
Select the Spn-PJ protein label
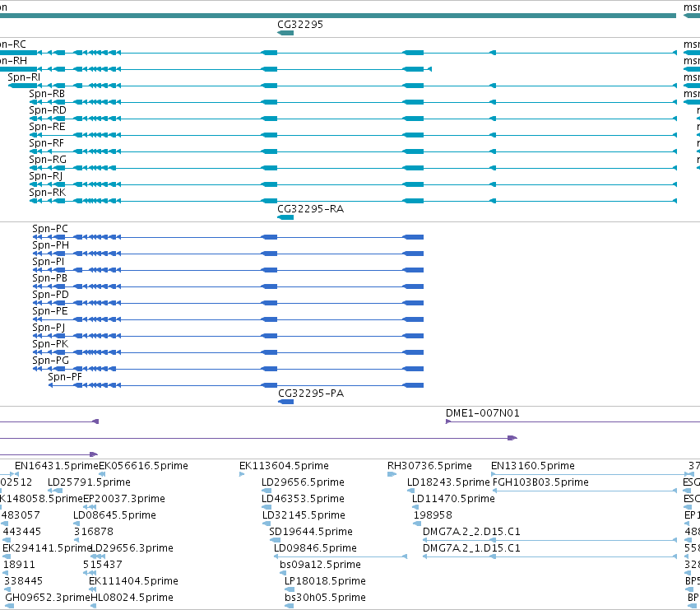click(49, 328)
